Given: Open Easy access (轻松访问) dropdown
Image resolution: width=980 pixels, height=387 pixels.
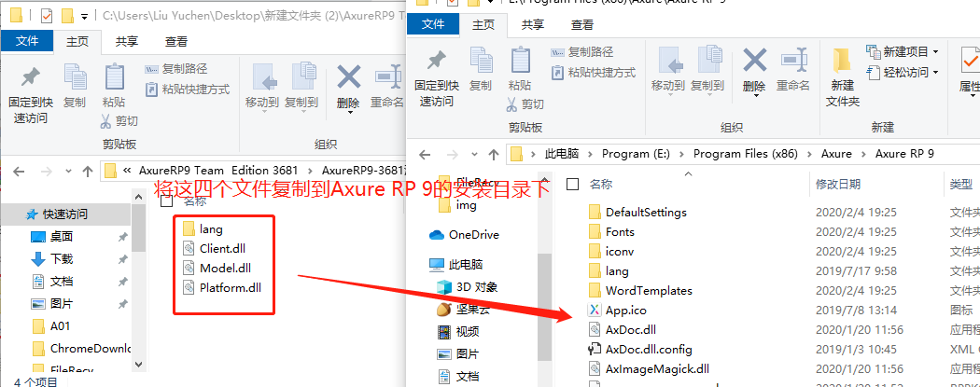Looking at the screenshot, I should pyautogui.click(x=903, y=73).
